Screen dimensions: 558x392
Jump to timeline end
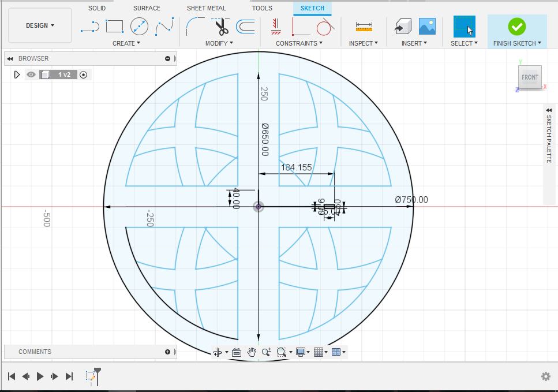[69, 376]
